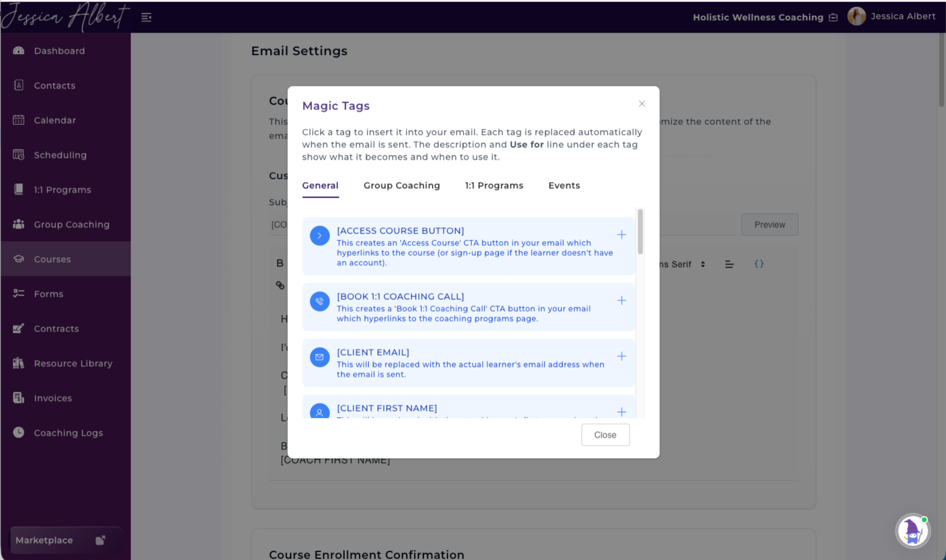Open Jessica Albert profile avatar
The image size is (946, 560).
tap(857, 16)
